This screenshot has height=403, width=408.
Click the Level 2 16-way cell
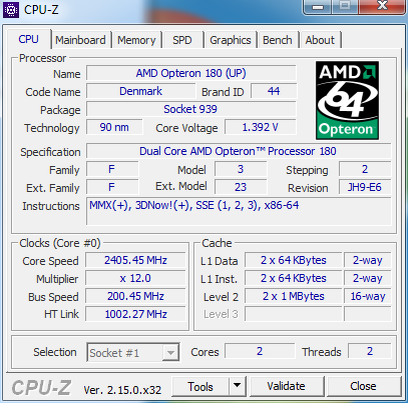click(367, 296)
